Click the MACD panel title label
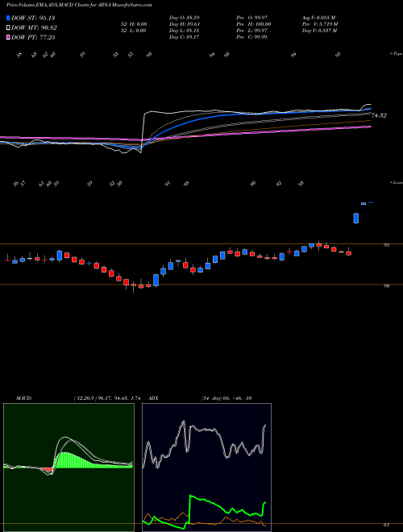Screen dimensions: 403x532 coord(23,398)
